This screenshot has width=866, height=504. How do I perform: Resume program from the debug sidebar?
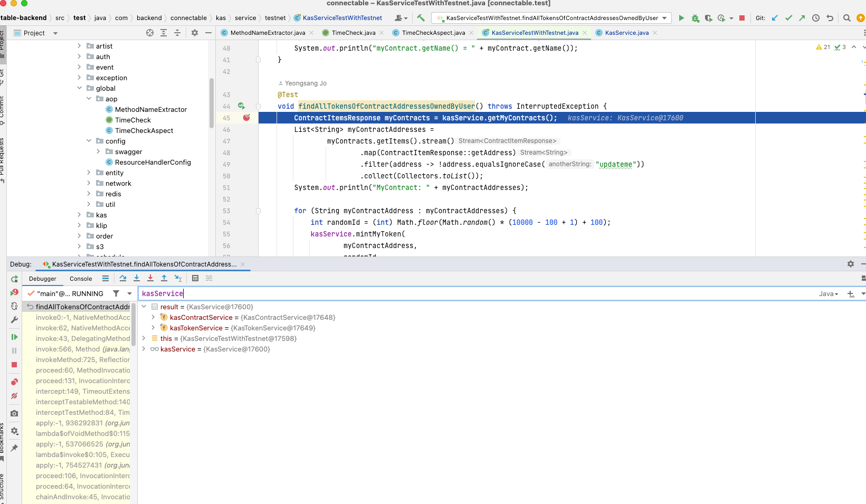point(14,337)
